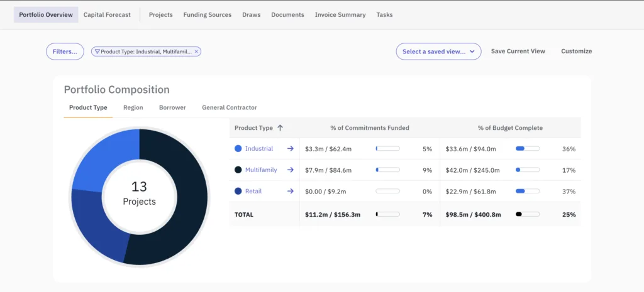Open the Draws tab
Viewport: 644px width, 292px height.
[252, 15]
